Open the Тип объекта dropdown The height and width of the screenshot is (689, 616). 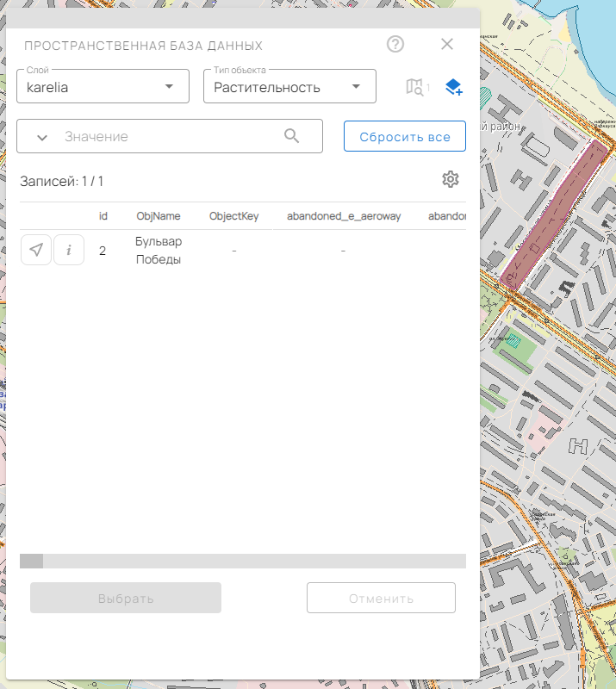pos(289,87)
